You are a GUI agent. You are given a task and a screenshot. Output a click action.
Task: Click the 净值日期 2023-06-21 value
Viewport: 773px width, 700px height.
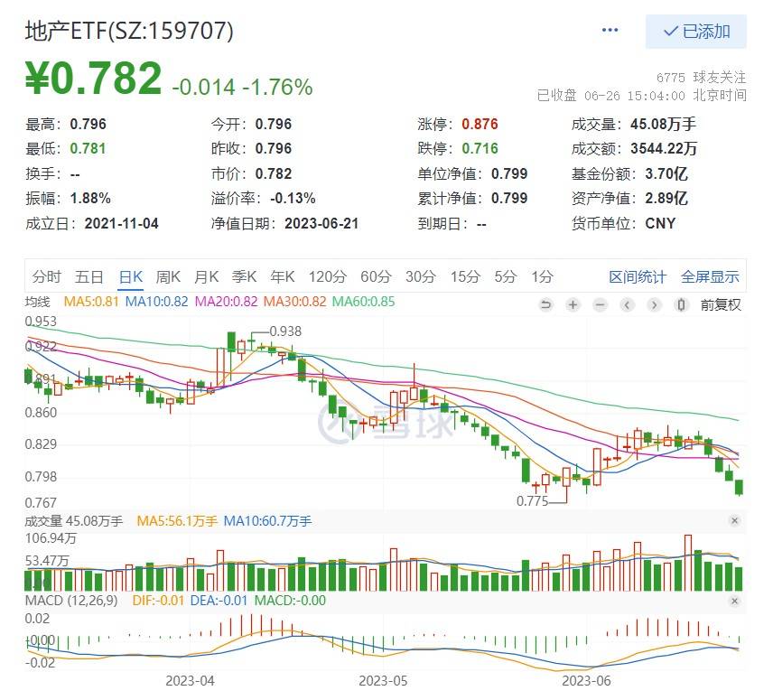pos(321,224)
